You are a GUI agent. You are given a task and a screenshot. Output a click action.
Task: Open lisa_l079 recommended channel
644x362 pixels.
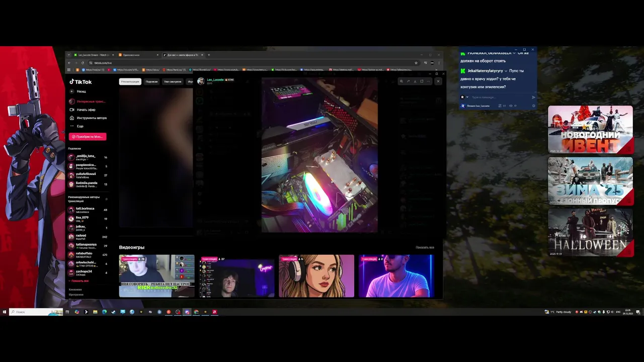[x=88, y=219]
